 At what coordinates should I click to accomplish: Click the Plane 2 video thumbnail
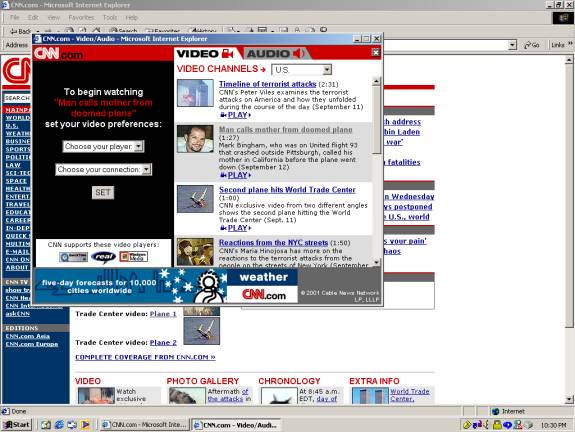tap(202, 331)
